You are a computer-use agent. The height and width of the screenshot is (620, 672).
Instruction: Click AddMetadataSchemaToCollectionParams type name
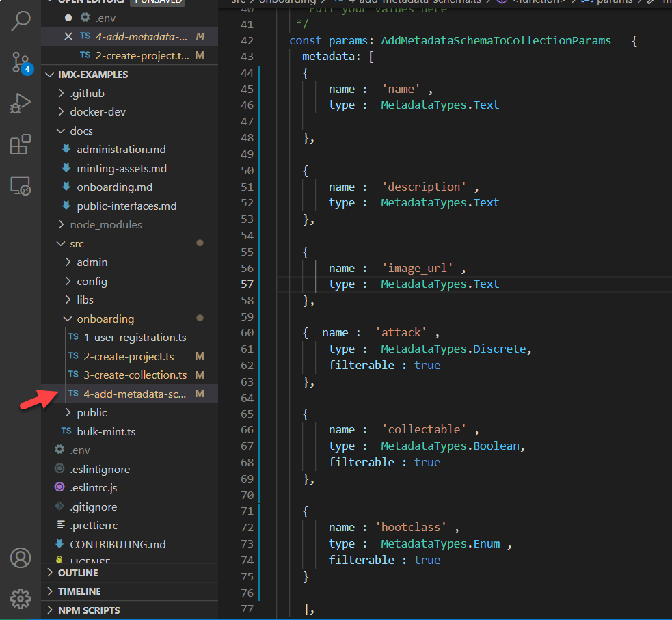coord(496,41)
